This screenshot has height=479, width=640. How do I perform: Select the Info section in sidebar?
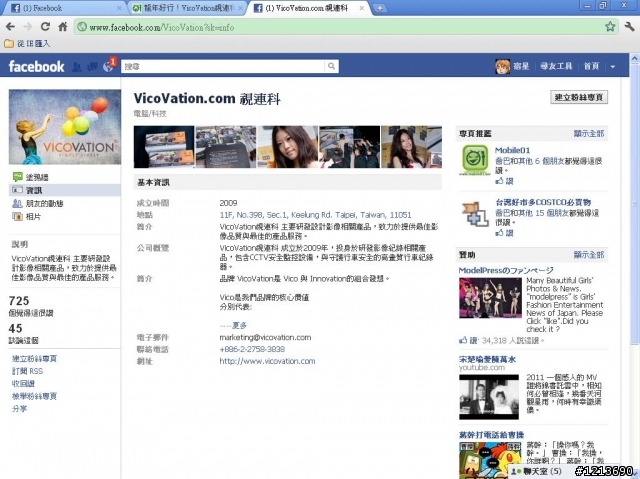64,190
